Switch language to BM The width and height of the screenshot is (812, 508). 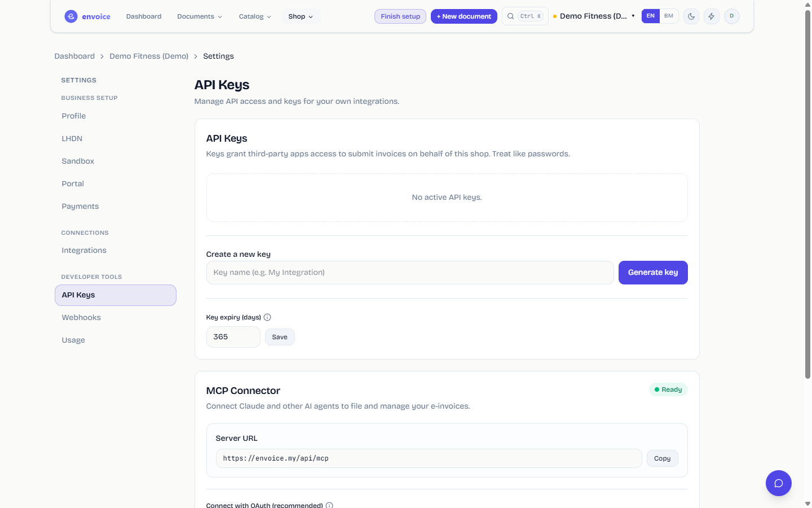coord(669,16)
